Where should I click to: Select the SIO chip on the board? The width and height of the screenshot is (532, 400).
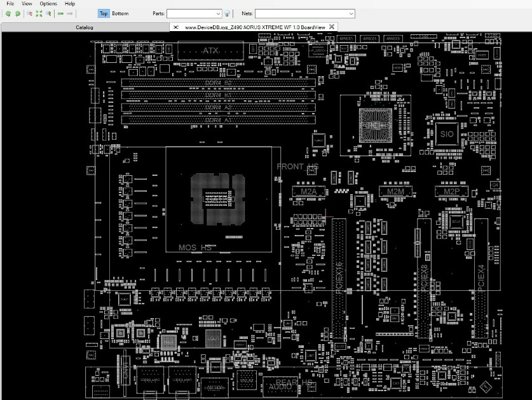(x=446, y=134)
